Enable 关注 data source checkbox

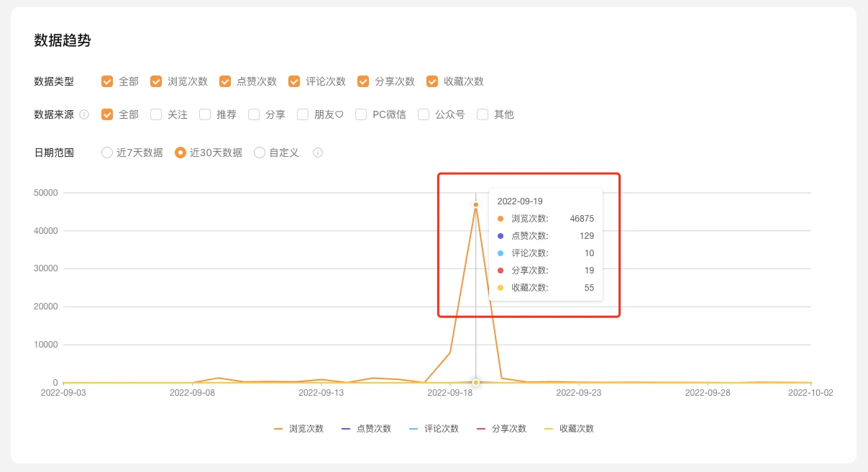point(156,114)
